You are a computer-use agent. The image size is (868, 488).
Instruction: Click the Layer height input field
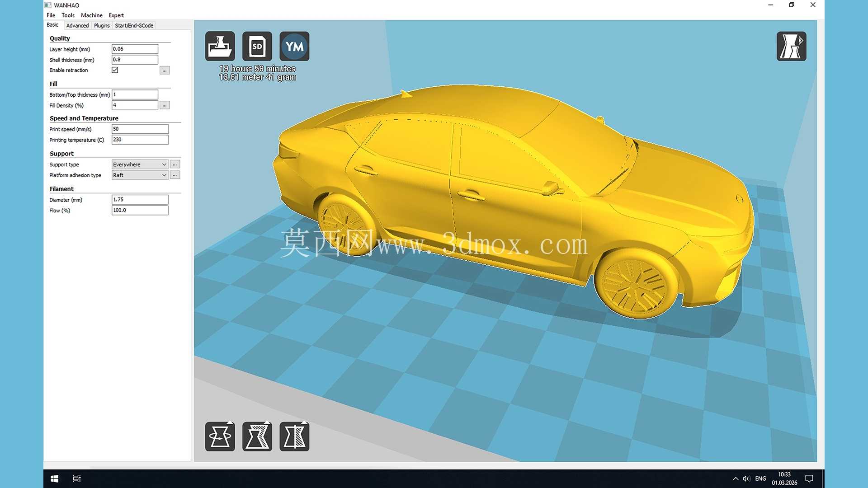(x=135, y=49)
